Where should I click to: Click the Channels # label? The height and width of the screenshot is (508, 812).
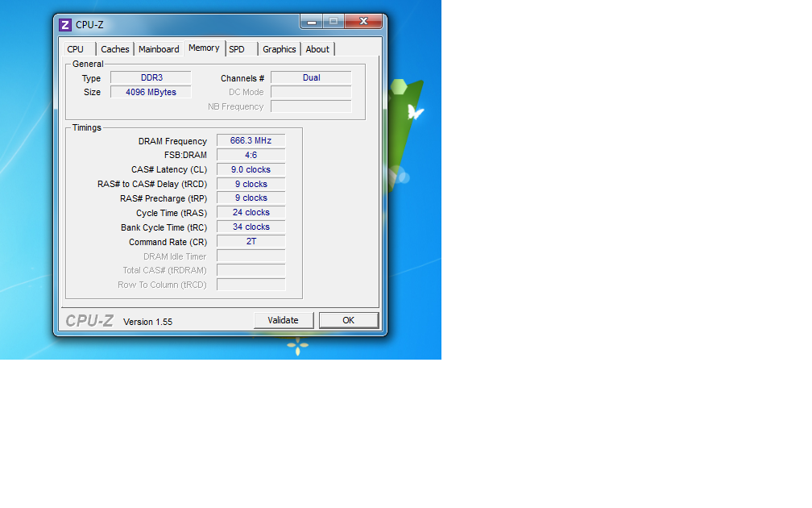(242, 78)
